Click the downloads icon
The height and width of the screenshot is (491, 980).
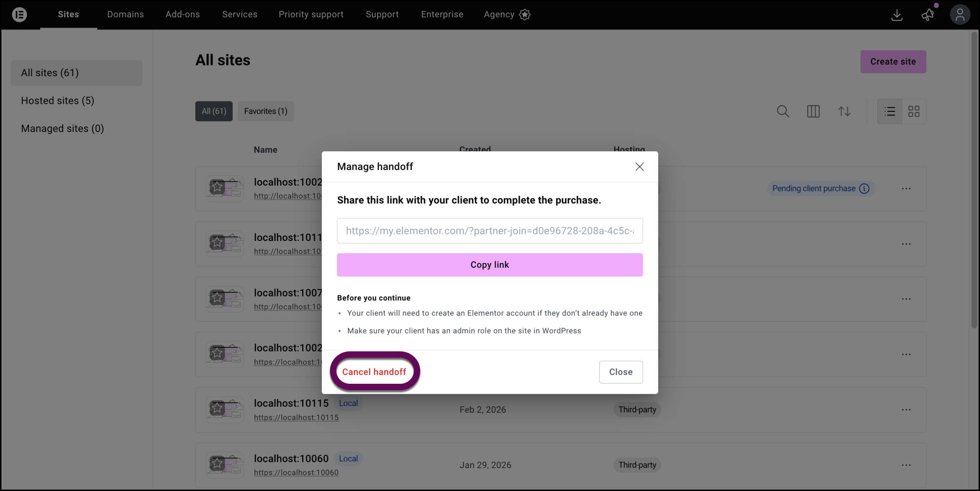click(x=897, y=15)
